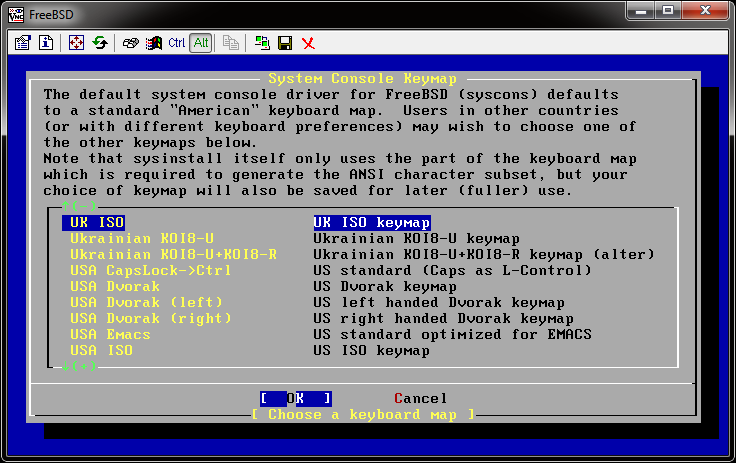Click the down-arrow scroll indicator on list

pos(79,366)
